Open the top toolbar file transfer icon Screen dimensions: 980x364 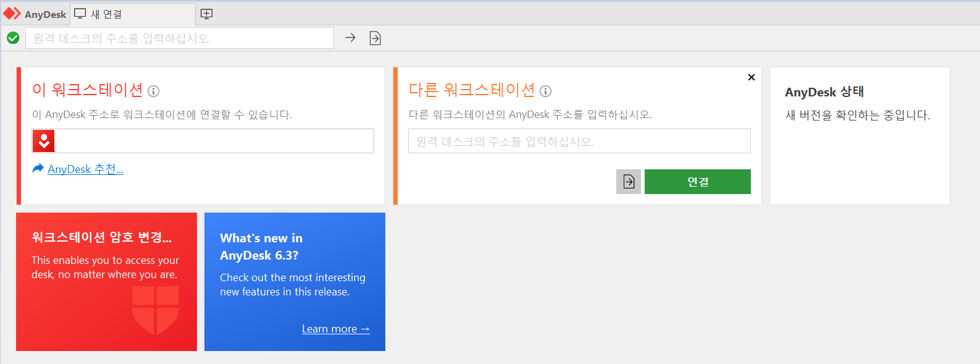(x=375, y=38)
